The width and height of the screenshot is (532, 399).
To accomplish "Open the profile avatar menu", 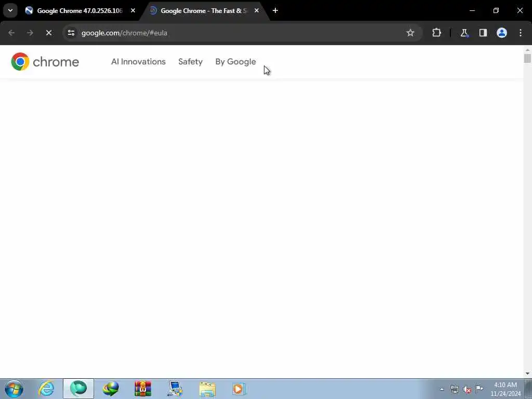I will click(502, 33).
